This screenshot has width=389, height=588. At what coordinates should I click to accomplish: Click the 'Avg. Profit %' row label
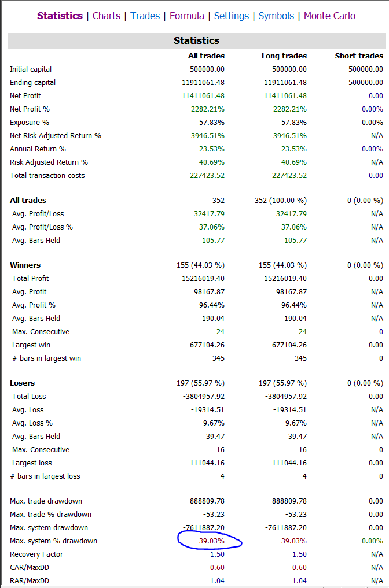point(34,305)
